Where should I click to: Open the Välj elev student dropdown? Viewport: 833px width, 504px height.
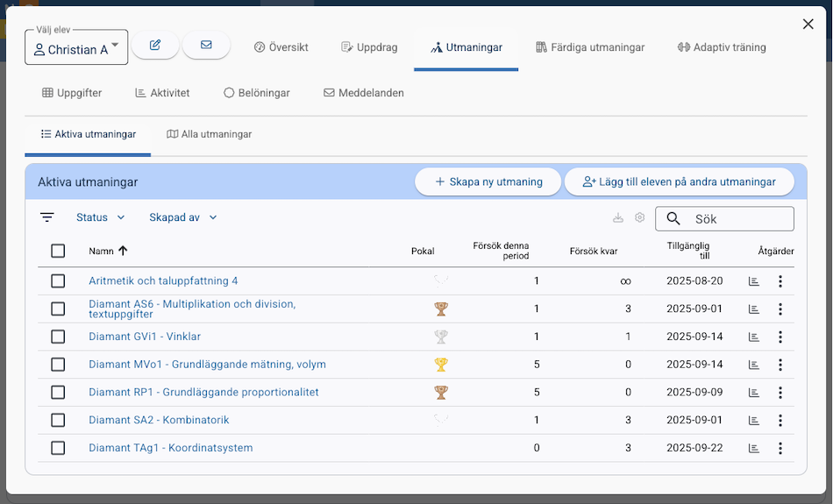[76, 49]
